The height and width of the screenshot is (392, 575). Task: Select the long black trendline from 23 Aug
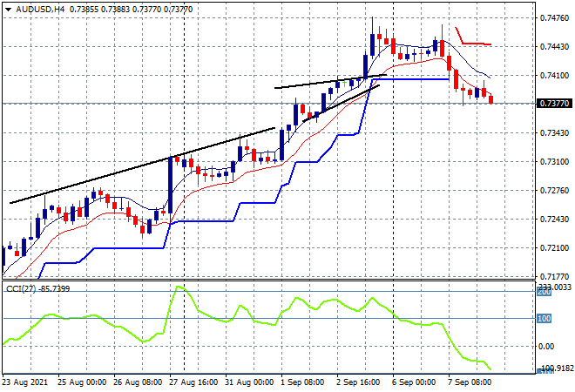tap(142, 166)
